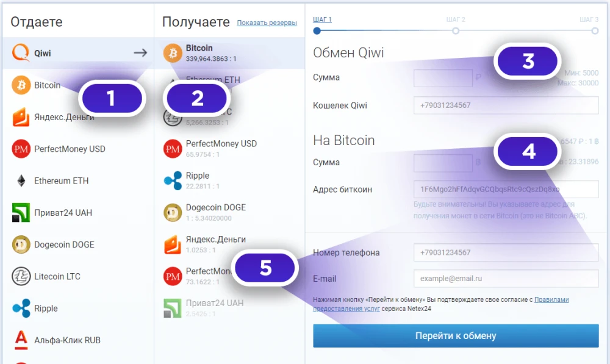Click the Dogecoin DOGE icon in Отдаете
The height and width of the screenshot is (364, 610).
click(21, 244)
